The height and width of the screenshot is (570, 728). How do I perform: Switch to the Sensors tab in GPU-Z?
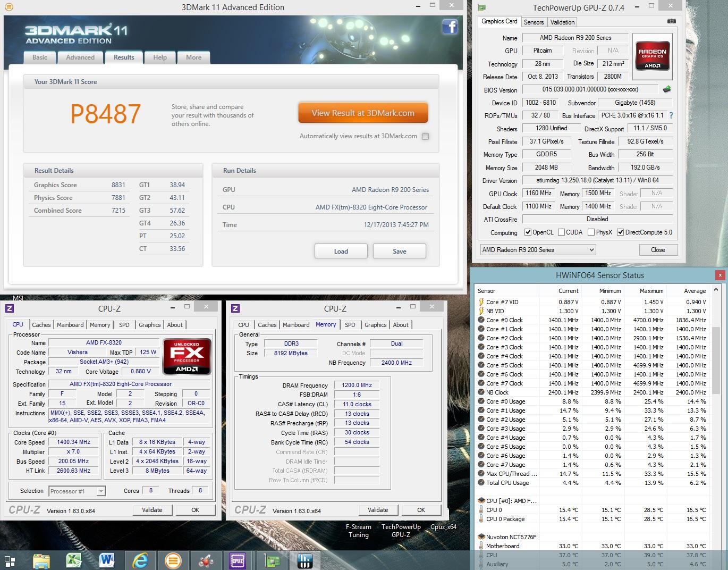(534, 22)
